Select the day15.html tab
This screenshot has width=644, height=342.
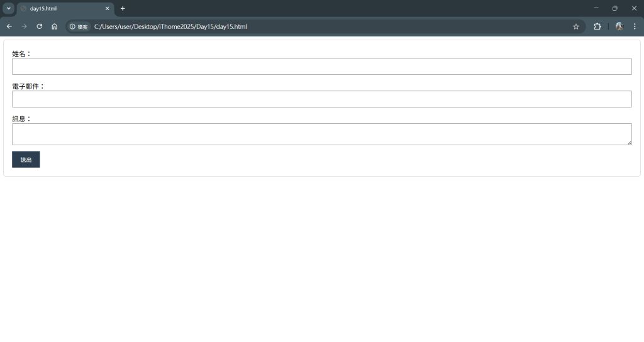65,9
